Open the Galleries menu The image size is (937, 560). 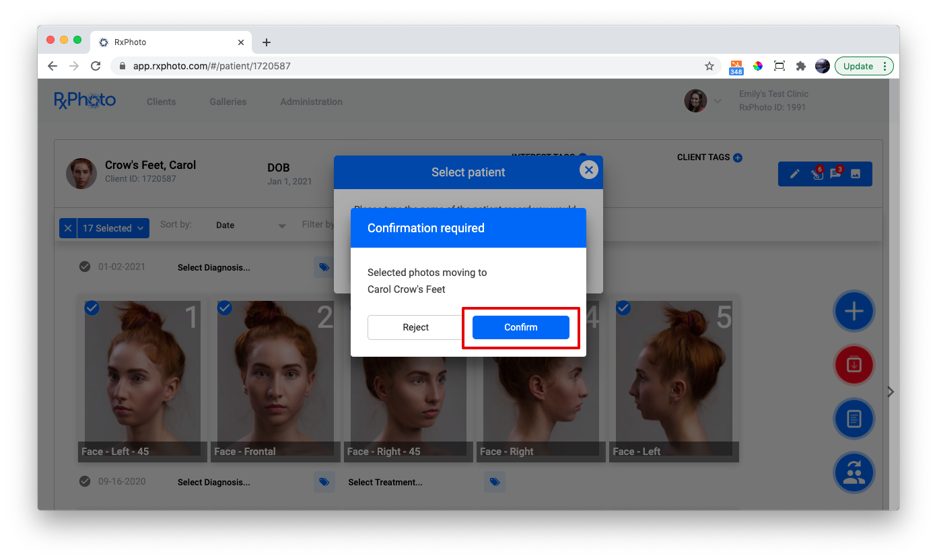[228, 102]
